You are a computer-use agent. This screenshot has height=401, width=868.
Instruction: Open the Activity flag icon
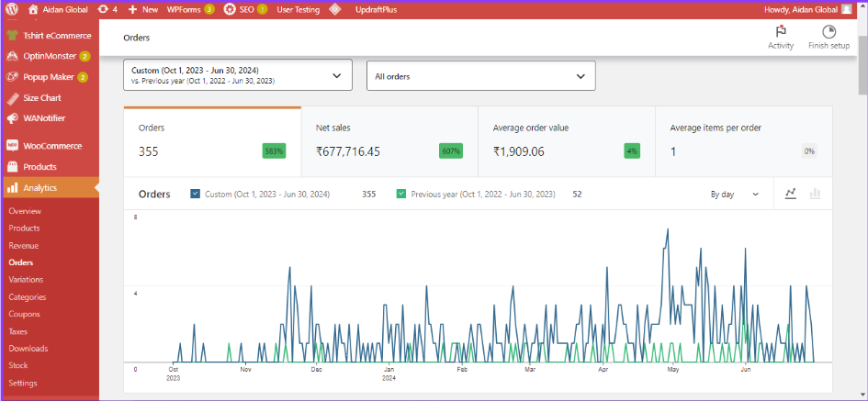(781, 32)
